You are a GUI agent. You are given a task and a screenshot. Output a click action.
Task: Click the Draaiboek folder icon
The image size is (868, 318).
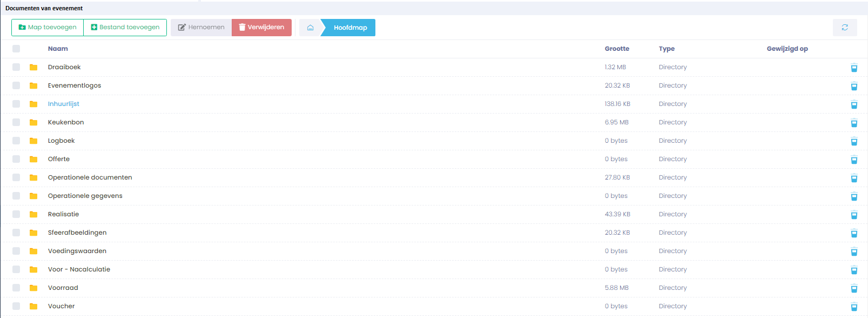click(x=33, y=67)
